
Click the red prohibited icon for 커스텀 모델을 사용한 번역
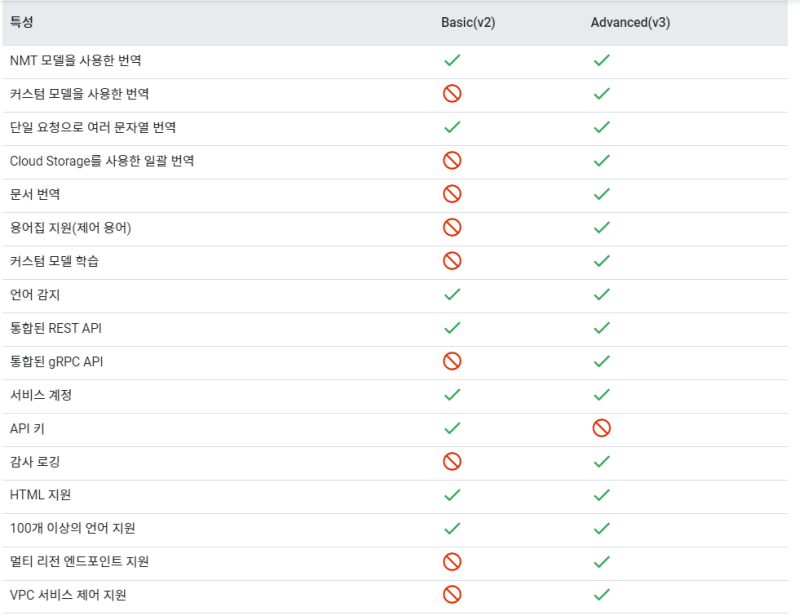[452, 93]
